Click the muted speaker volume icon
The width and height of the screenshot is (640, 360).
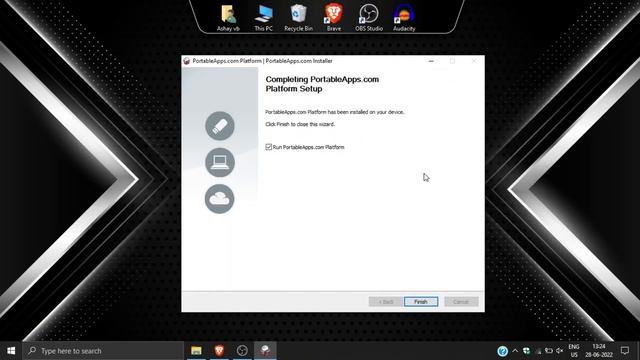(x=560, y=351)
